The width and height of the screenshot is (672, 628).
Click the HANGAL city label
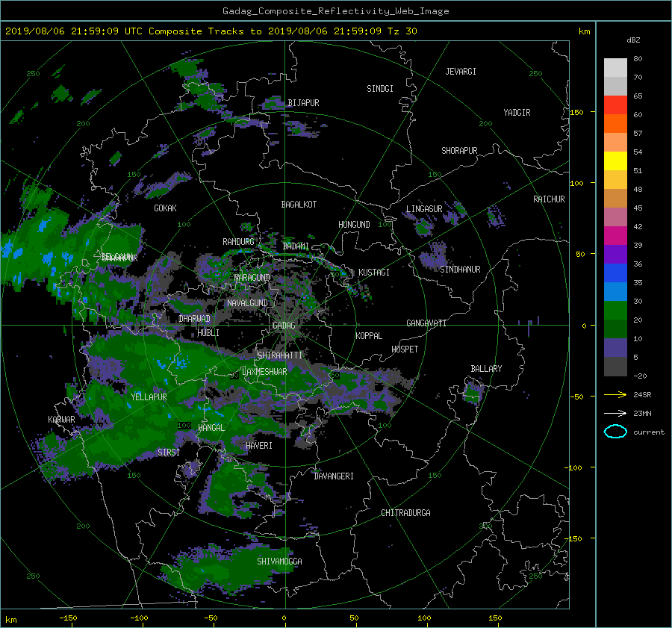pos(211,427)
